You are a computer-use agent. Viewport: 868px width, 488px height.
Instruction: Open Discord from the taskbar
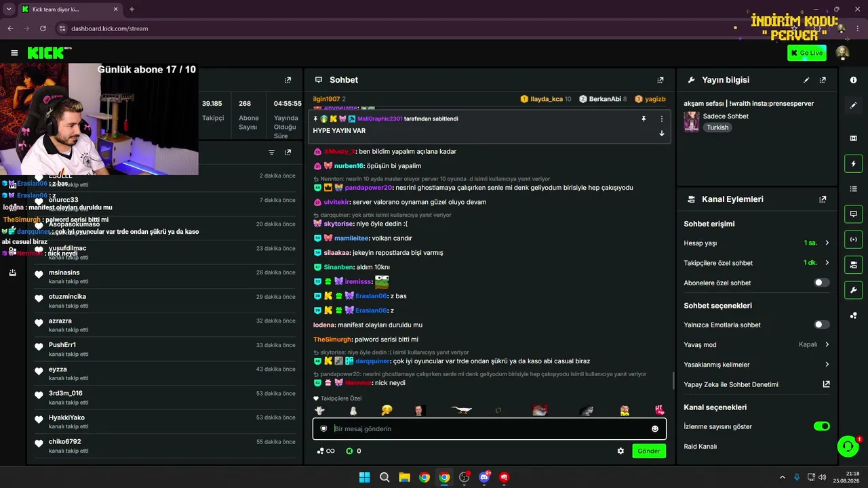pos(484,477)
